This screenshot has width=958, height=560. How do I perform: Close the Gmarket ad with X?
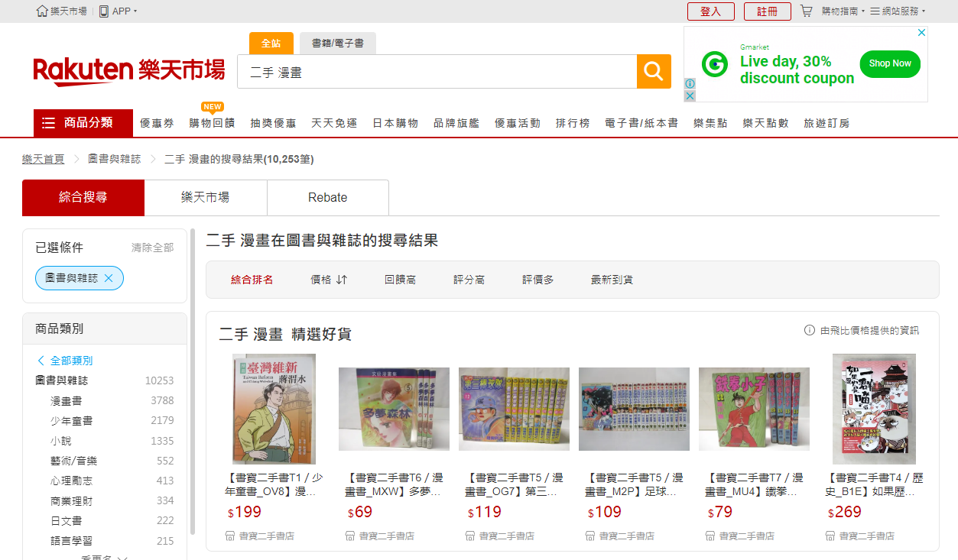click(922, 32)
